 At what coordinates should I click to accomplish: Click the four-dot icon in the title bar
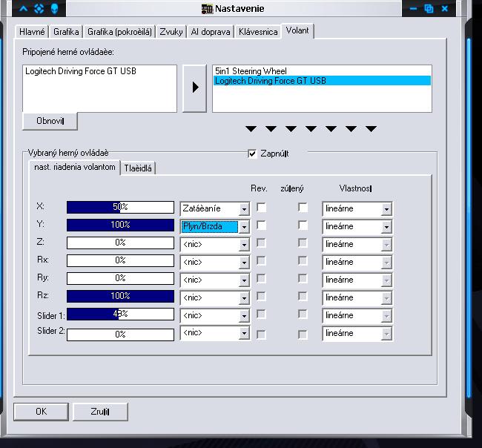(x=39, y=9)
